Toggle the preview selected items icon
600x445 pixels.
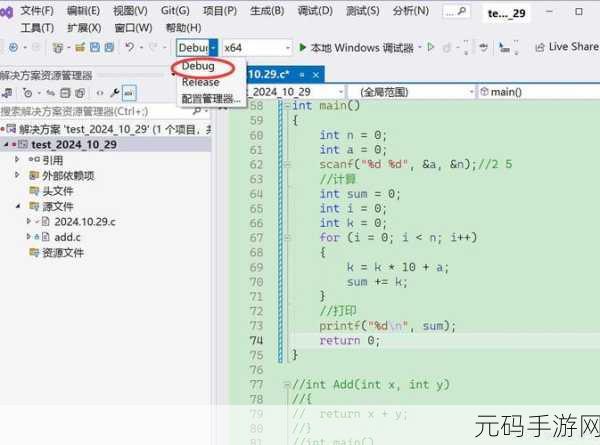pyautogui.click(x=129, y=93)
